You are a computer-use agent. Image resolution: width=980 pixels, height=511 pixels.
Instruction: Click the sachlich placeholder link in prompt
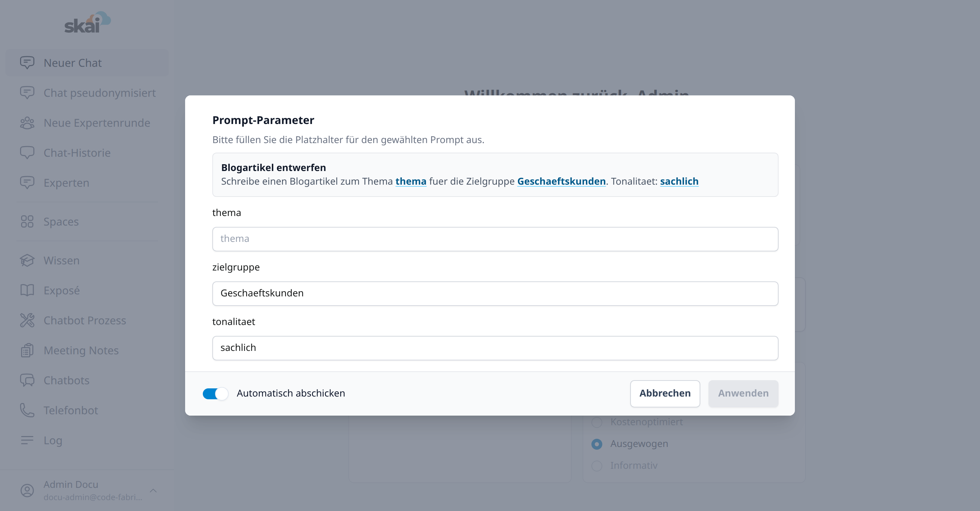679,181
